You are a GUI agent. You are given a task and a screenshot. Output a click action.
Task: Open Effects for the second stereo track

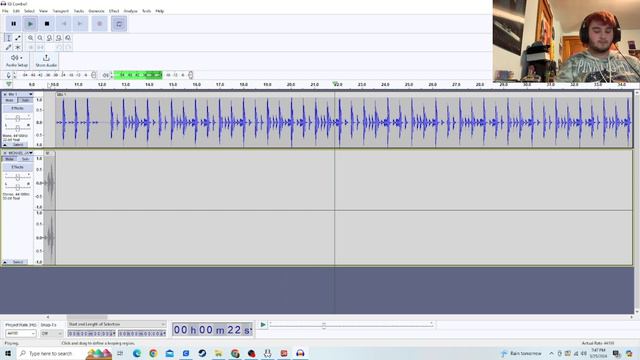click(18, 167)
